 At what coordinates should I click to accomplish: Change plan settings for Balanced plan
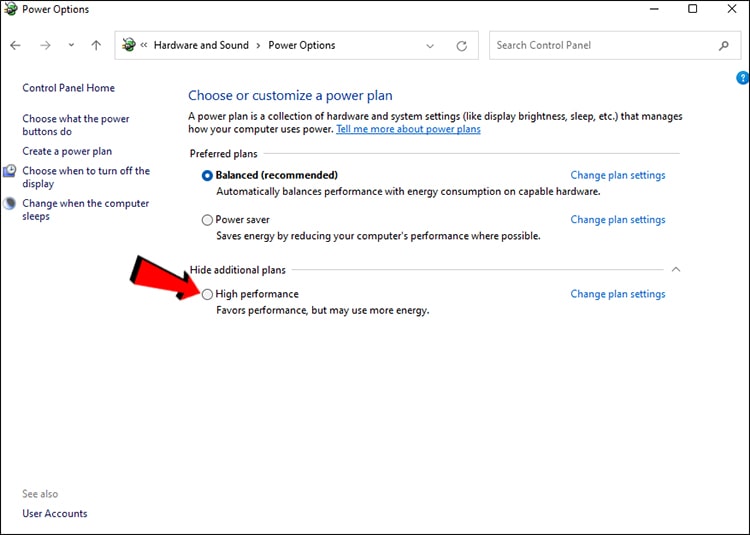click(x=618, y=175)
